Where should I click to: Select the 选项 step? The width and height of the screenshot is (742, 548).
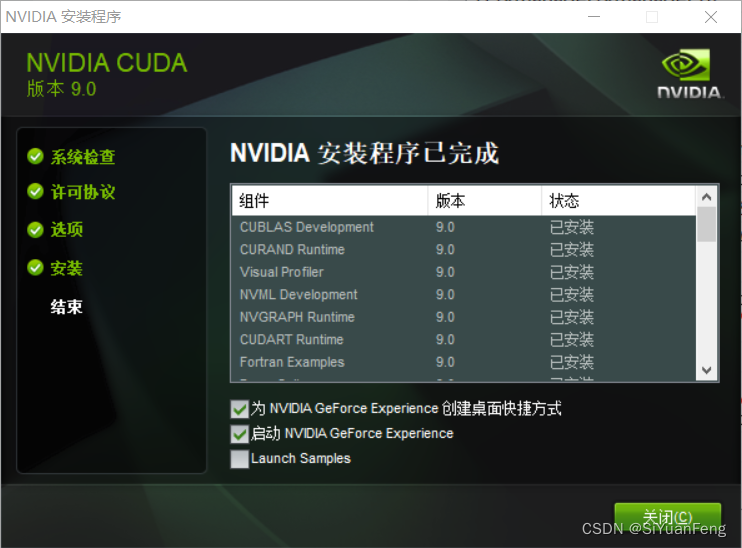(x=67, y=230)
